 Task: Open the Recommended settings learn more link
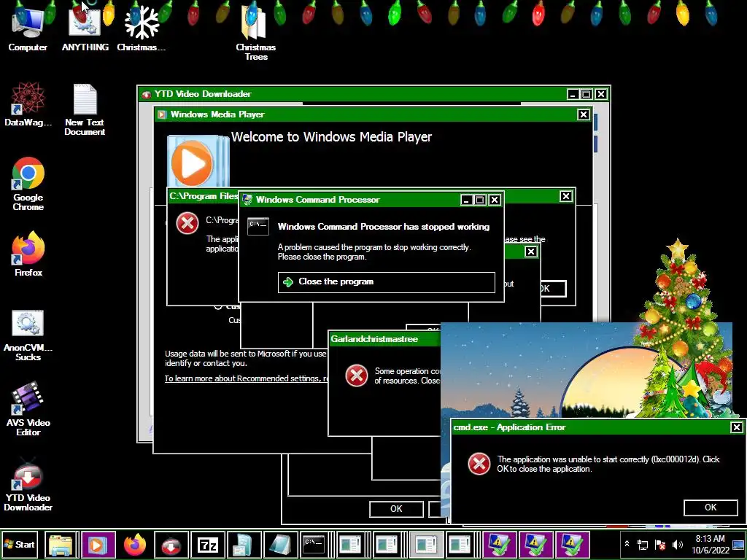pos(247,378)
